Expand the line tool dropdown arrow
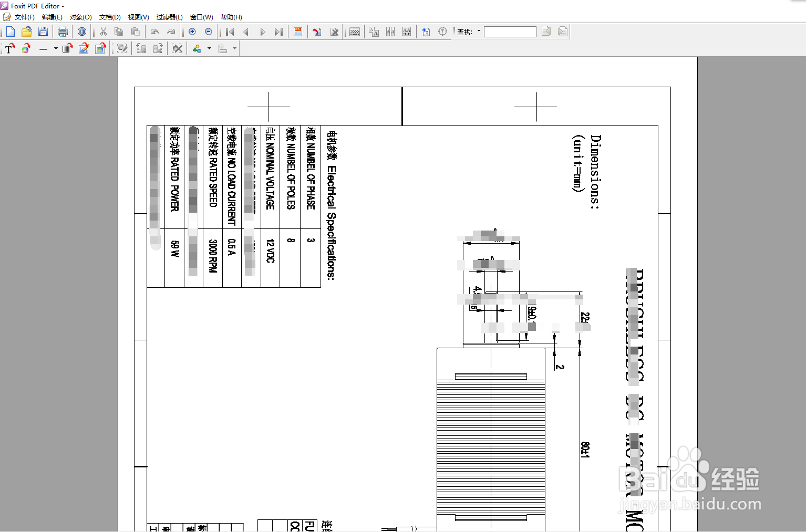This screenshot has width=806, height=532. [x=56, y=48]
